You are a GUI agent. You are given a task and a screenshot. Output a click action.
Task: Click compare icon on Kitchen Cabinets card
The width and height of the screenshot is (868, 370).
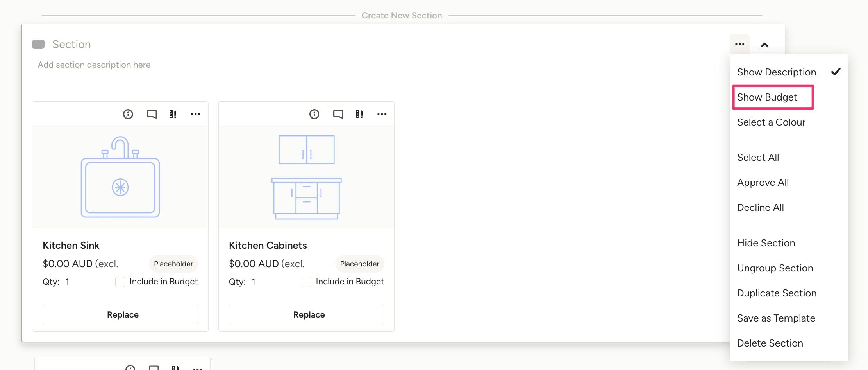coord(359,114)
